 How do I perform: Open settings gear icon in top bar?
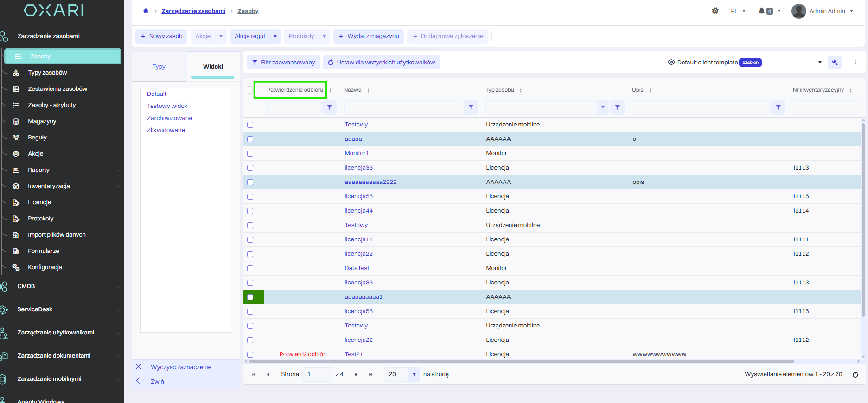tap(715, 11)
